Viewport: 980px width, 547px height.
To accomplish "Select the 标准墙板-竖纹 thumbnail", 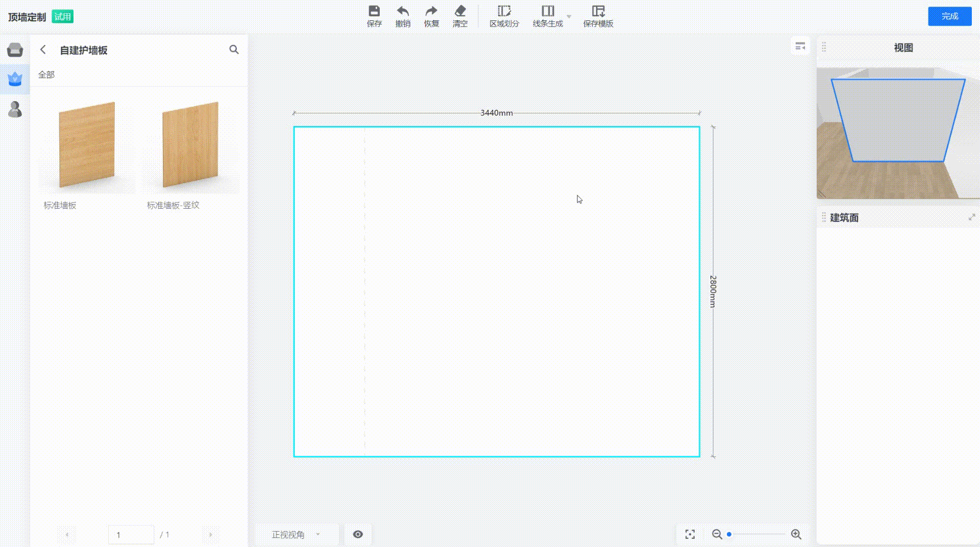I will [x=190, y=145].
